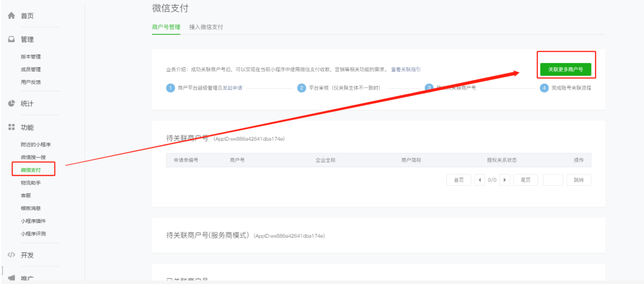Screen dimensions: 644x284
Task: Click 商户简称 column header
Action: tap(411, 160)
